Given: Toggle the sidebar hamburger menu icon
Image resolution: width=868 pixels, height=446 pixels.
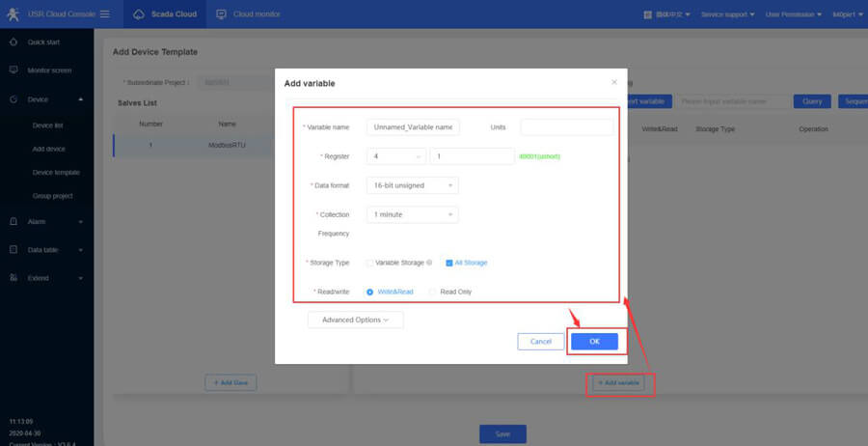Looking at the screenshot, I should 104,14.
